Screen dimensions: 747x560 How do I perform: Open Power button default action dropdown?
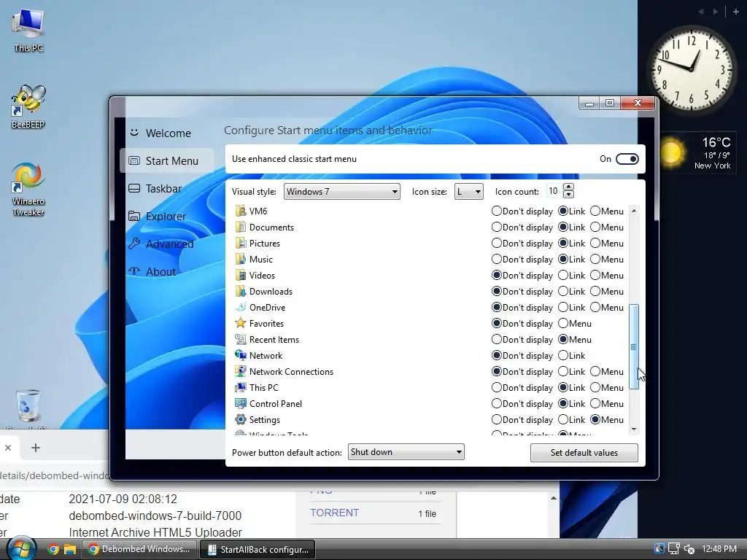coord(406,452)
